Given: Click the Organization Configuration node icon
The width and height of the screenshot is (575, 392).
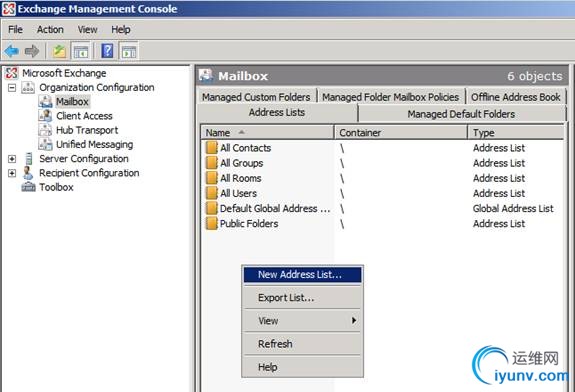Looking at the screenshot, I should tap(28, 87).
